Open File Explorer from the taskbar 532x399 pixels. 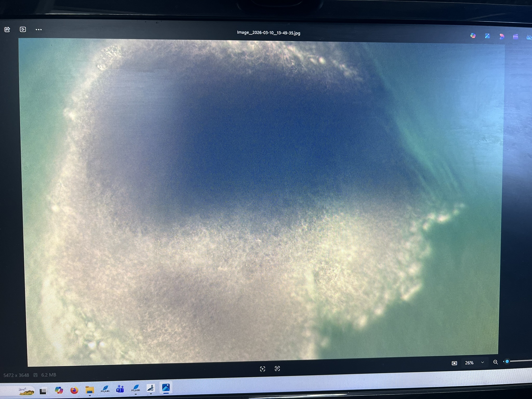tap(90, 390)
